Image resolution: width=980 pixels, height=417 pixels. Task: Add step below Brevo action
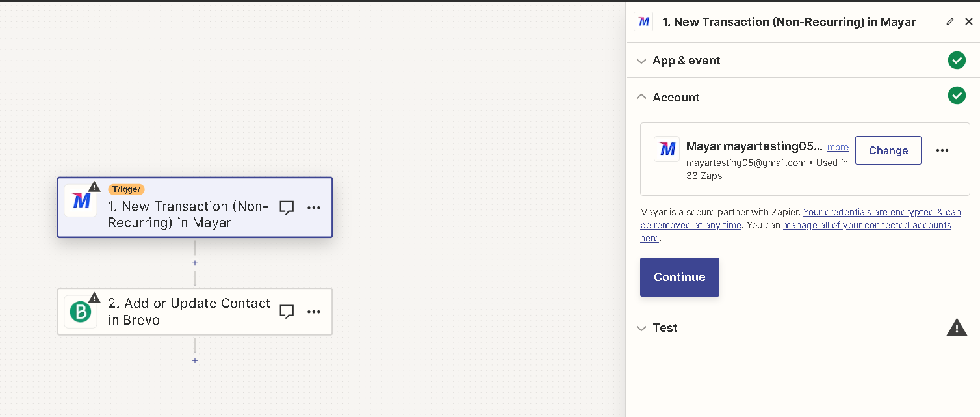(x=195, y=360)
